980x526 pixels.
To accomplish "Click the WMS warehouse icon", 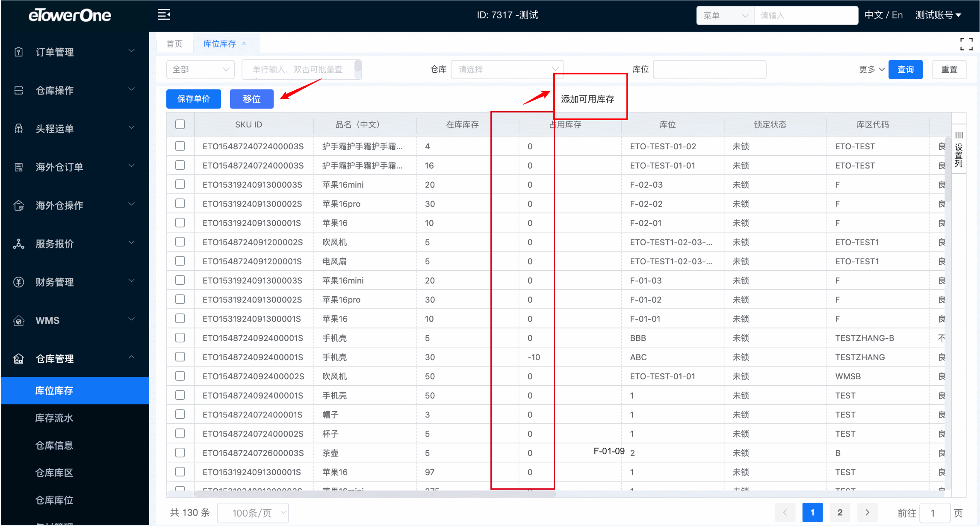I will [19, 320].
